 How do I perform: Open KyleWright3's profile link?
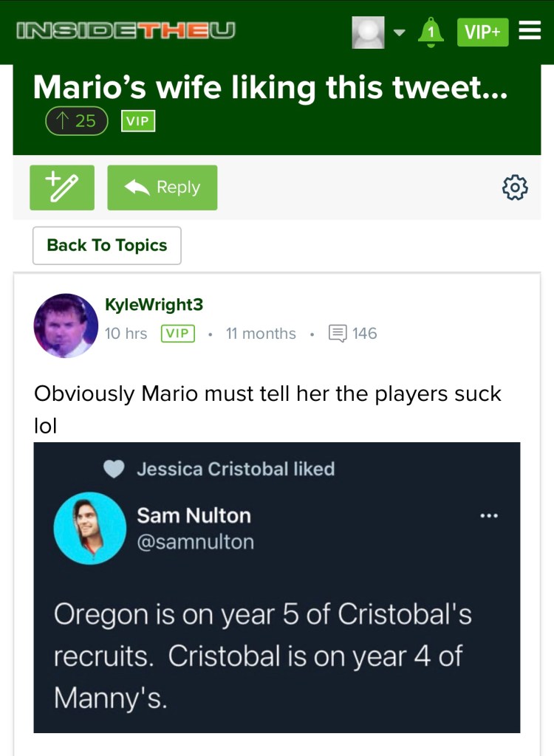(154, 304)
